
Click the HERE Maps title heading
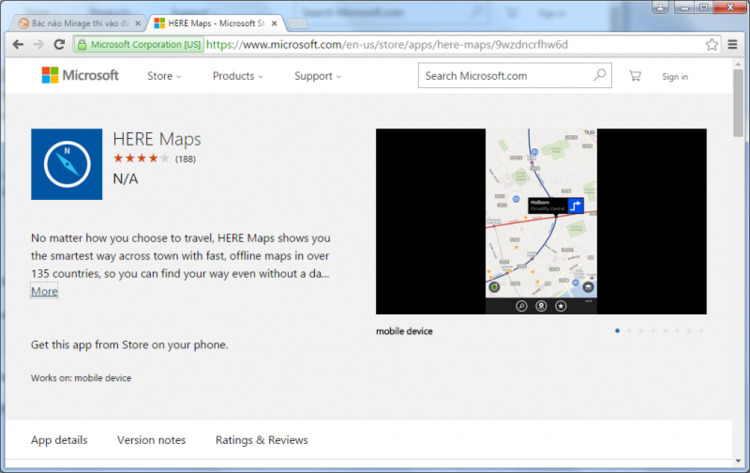point(157,139)
